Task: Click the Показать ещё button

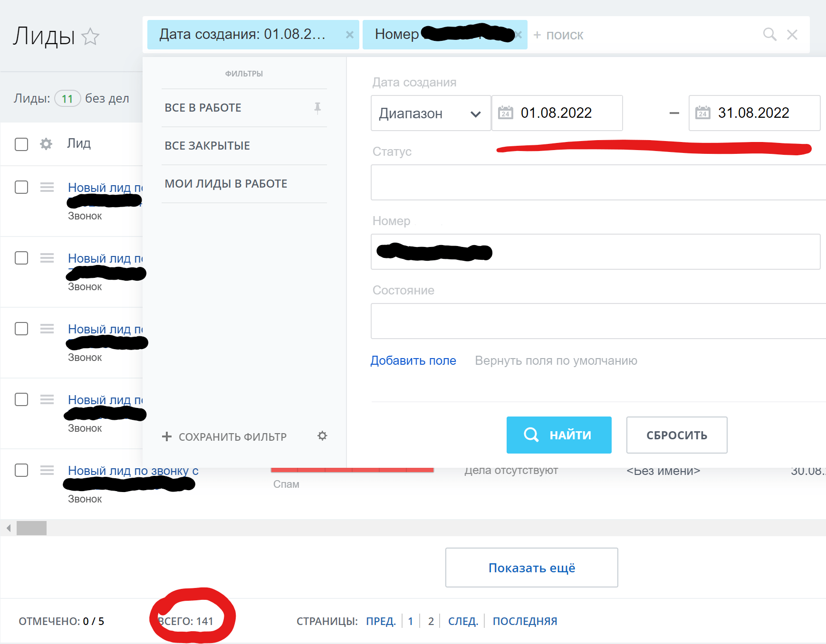Action: (x=532, y=568)
